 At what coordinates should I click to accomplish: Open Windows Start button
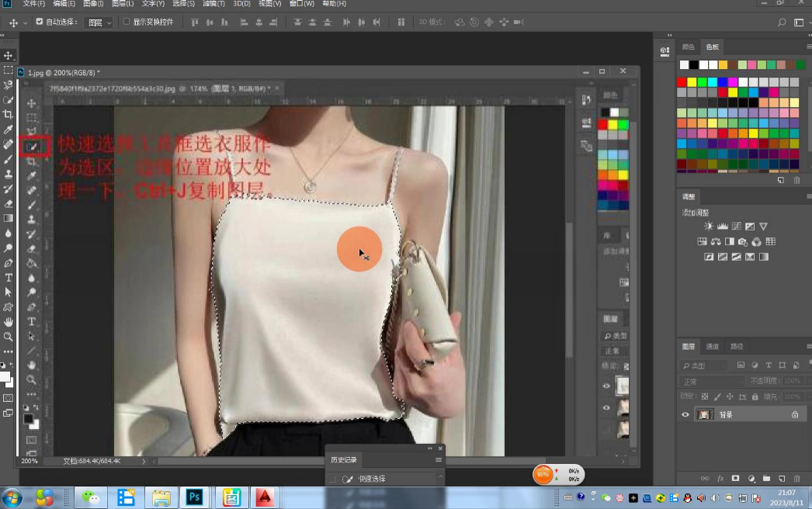pos(12,497)
